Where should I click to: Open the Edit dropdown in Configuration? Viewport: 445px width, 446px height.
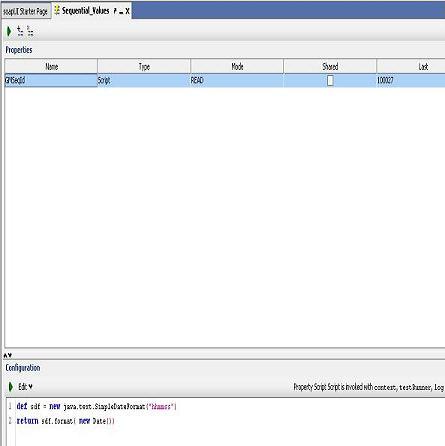click(x=25, y=387)
